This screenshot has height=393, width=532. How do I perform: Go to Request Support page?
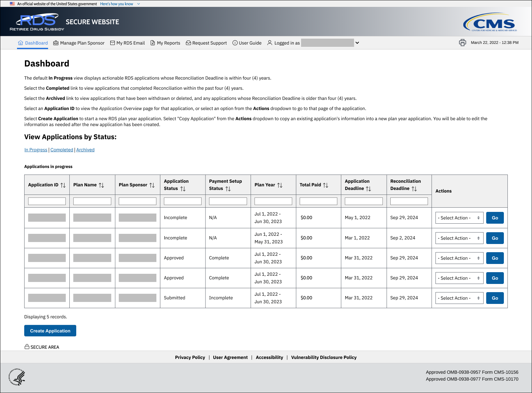[x=206, y=43]
